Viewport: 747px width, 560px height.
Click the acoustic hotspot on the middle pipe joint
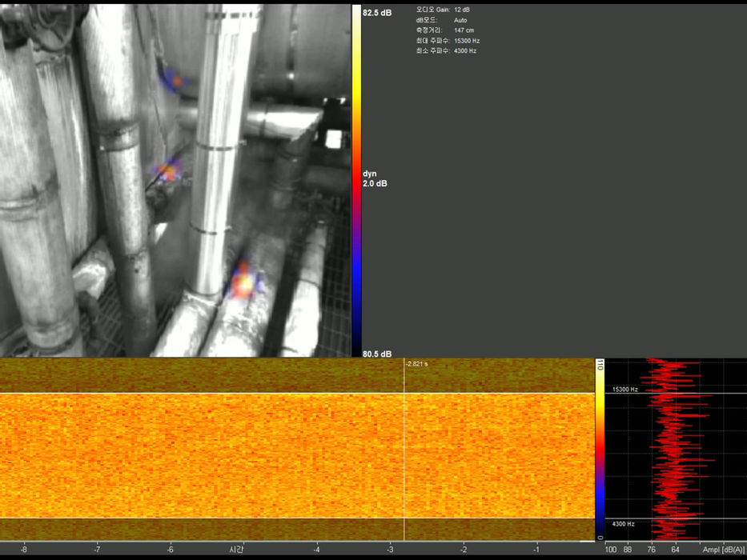pos(167,171)
